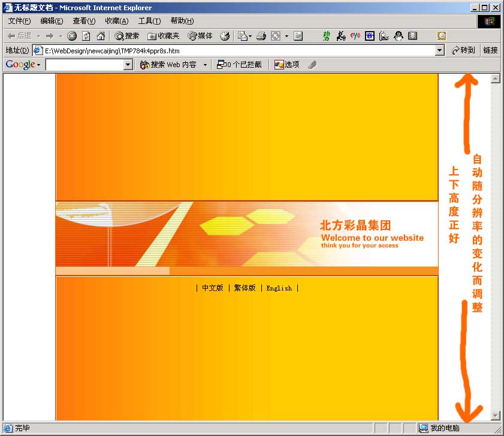Click inside the address URL field
Image resolution: width=504 pixels, height=436 pixels.
coord(240,51)
